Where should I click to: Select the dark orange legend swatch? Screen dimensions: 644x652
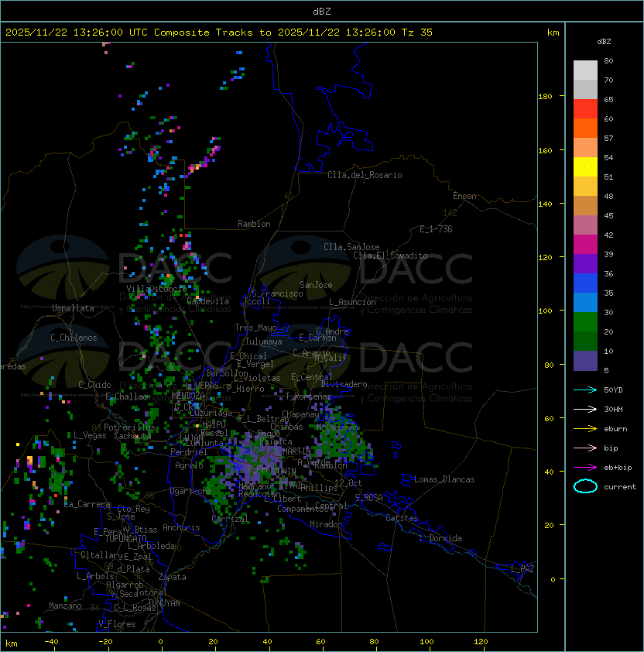coord(585,128)
